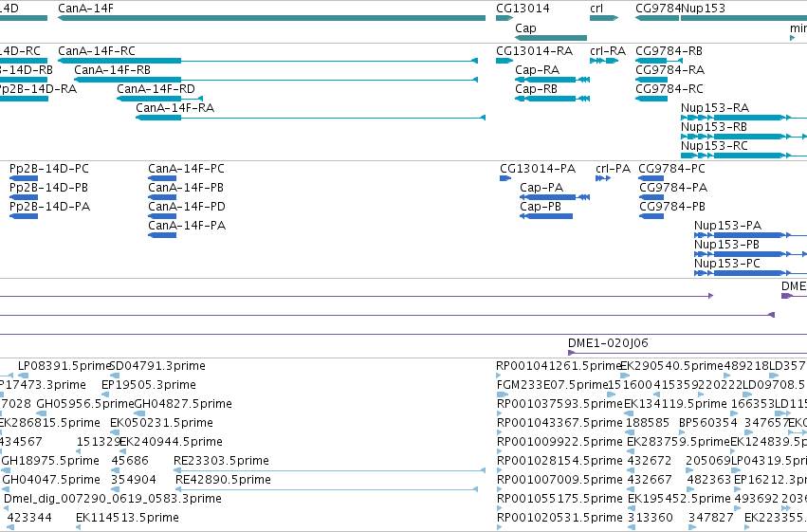Image resolution: width=807 pixels, height=532 pixels.
Task: Click the blue bar under Cap-PB
Action: click(x=546, y=216)
